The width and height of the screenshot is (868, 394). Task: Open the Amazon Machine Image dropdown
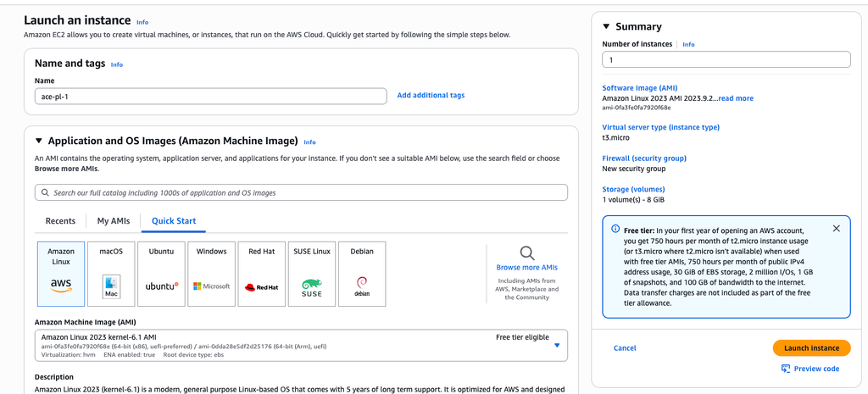(x=301, y=346)
